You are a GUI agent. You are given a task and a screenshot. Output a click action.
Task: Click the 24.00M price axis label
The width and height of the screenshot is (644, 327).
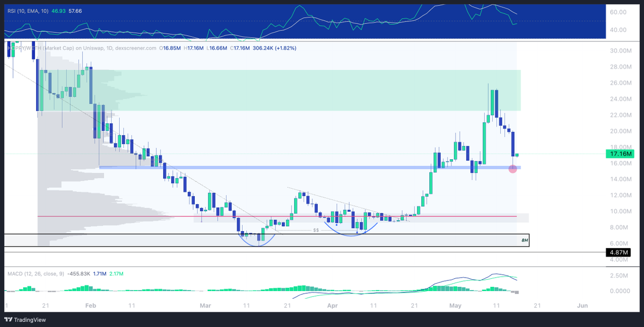[621, 99]
